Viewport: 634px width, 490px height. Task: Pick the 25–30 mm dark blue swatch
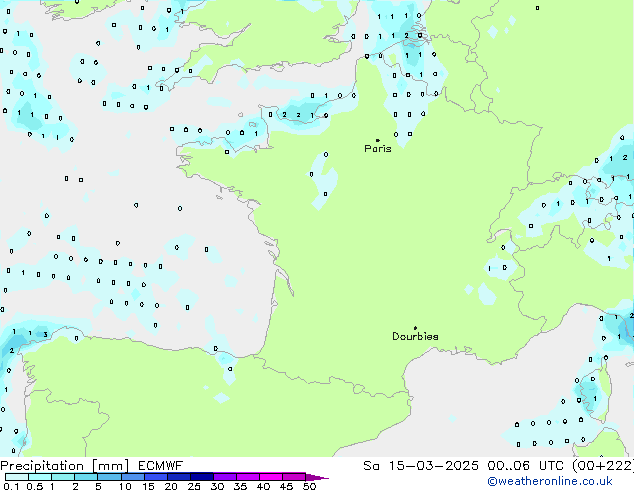click(x=202, y=477)
